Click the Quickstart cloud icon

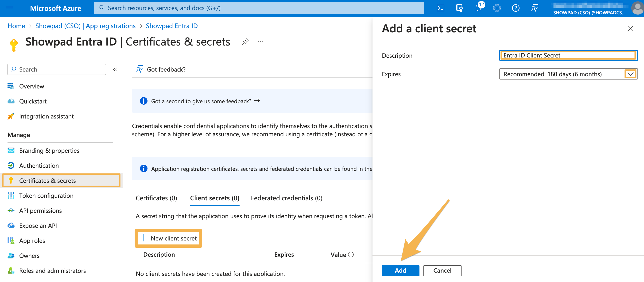(11, 101)
